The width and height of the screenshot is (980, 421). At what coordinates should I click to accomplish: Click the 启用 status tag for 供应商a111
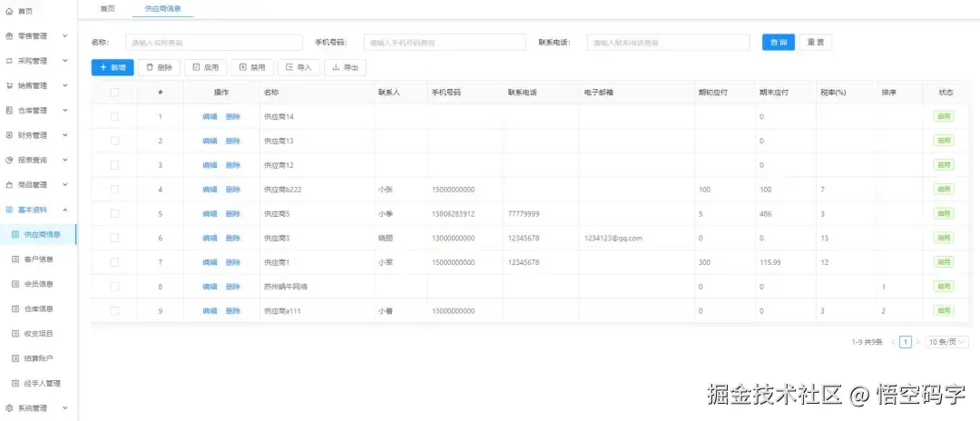[x=943, y=311]
